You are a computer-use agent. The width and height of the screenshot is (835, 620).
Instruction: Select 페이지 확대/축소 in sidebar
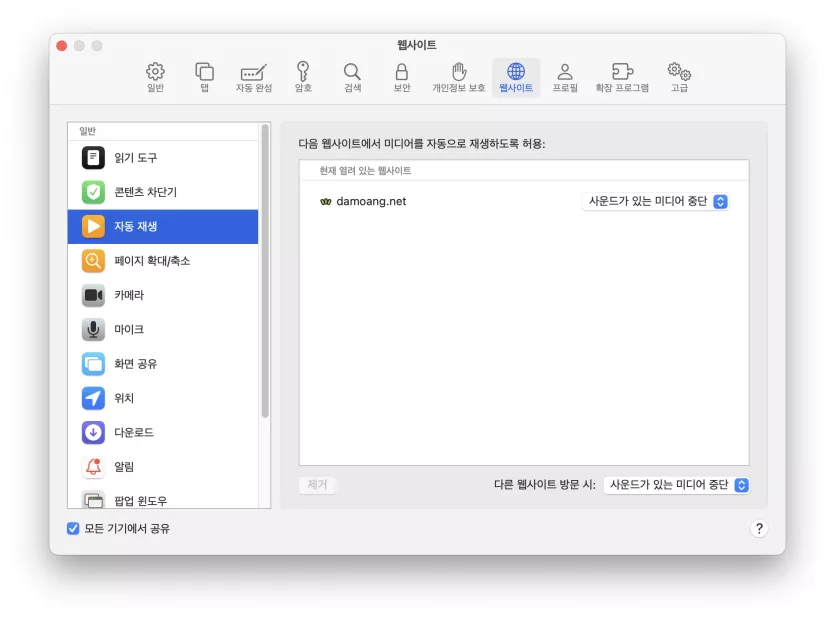click(x=163, y=260)
